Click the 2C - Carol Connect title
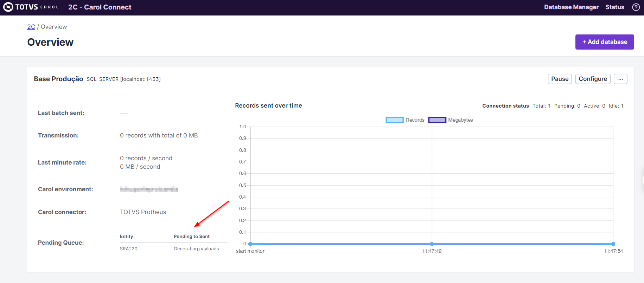 click(x=100, y=7)
